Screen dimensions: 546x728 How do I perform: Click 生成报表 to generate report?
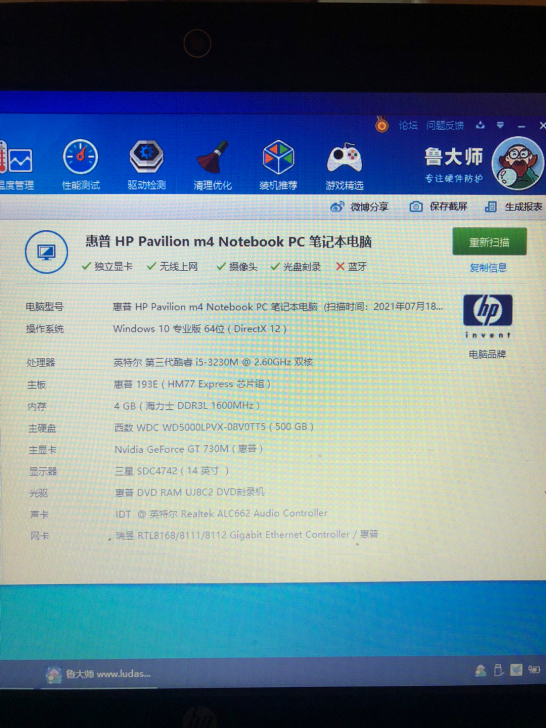click(x=514, y=207)
